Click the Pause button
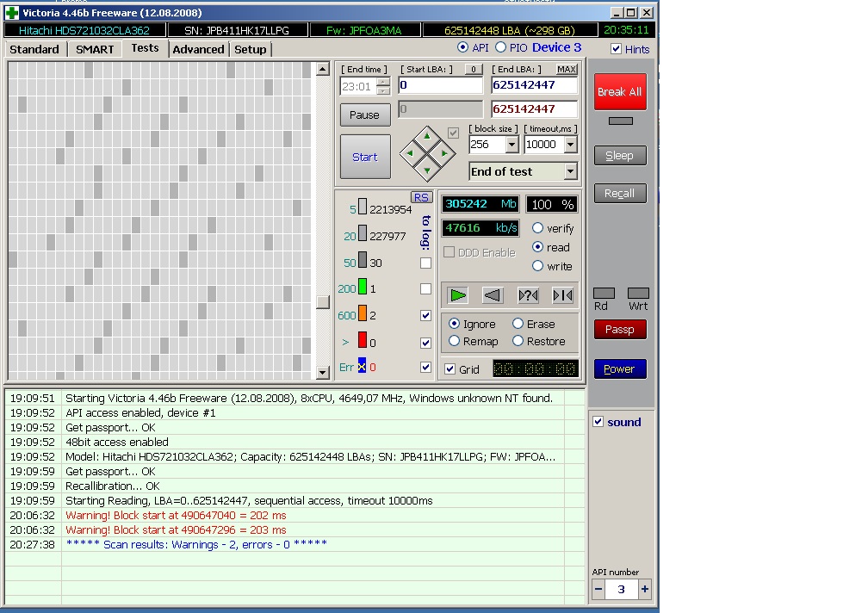The width and height of the screenshot is (868, 613). [x=365, y=115]
